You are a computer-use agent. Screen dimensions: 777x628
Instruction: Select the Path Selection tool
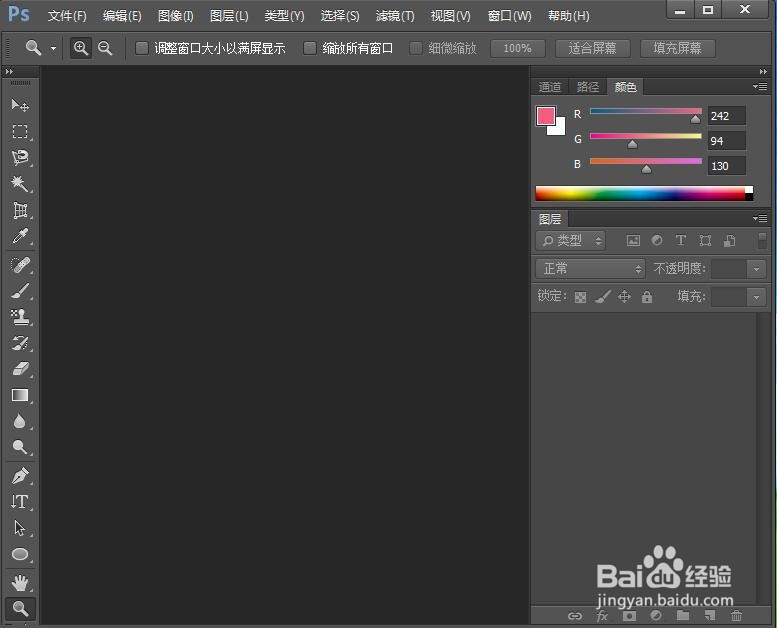[x=20, y=528]
